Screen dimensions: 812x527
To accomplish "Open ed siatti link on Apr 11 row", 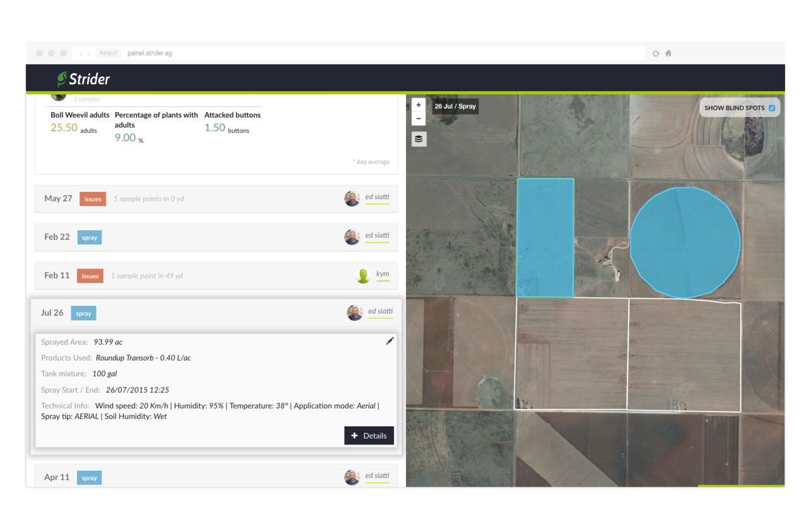I will (x=377, y=475).
